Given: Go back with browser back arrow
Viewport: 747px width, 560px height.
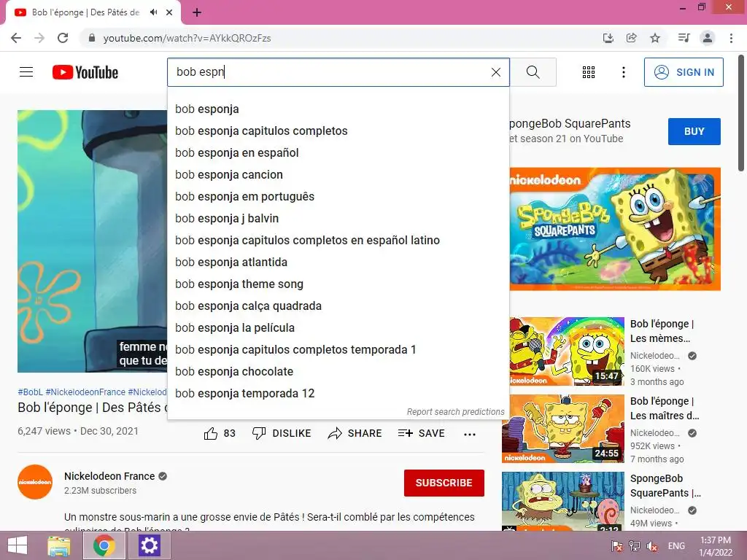Looking at the screenshot, I should coord(16,38).
